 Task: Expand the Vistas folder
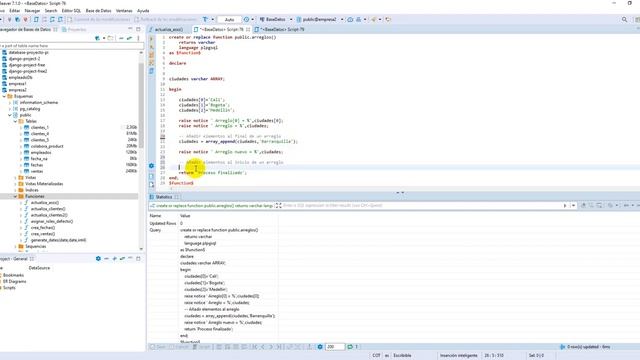coord(16,178)
